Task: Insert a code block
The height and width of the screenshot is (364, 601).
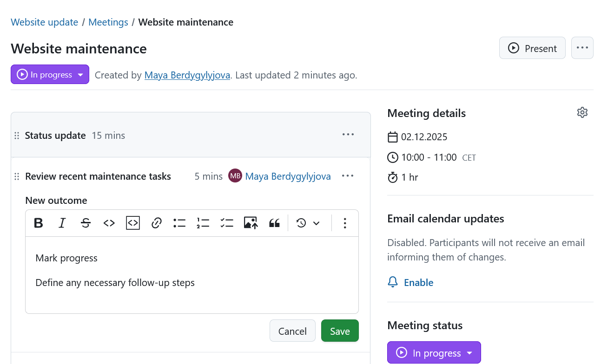Action: (x=133, y=223)
